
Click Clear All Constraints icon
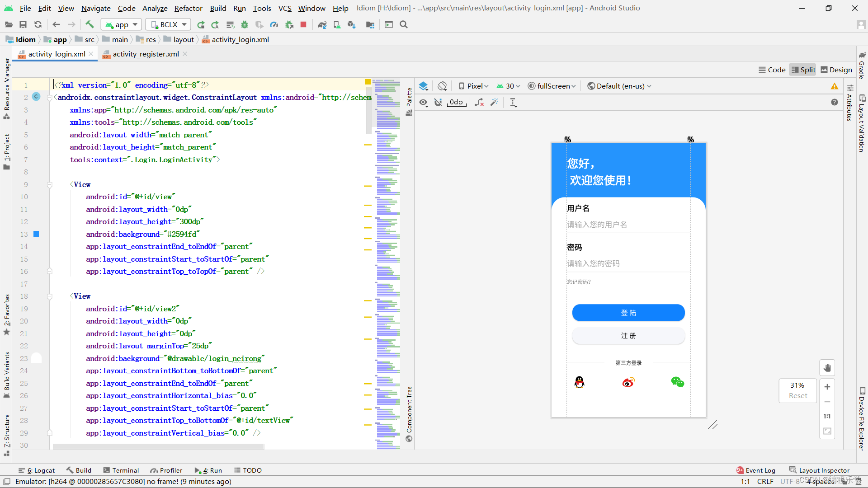click(479, 103)
